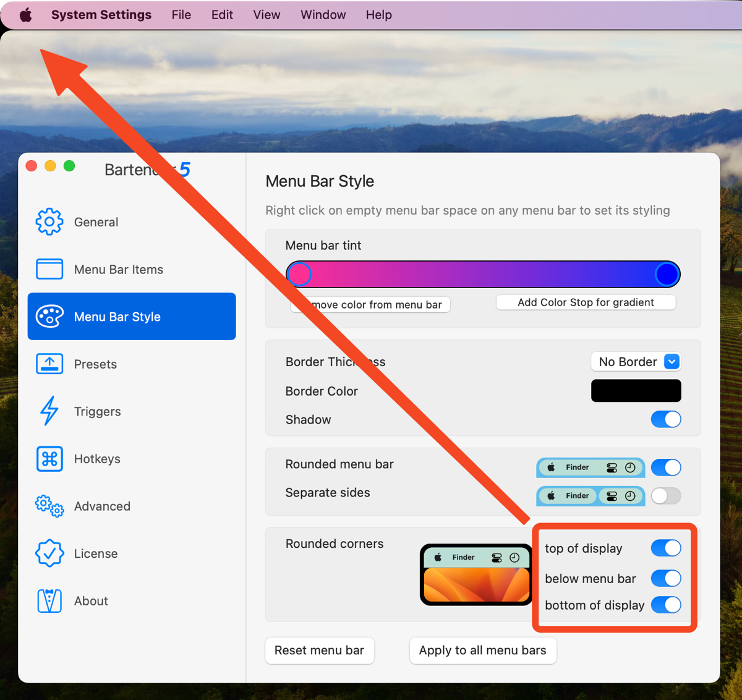
Task: Open Hotkeys via command key icon
Action: (x=49, y=459)
